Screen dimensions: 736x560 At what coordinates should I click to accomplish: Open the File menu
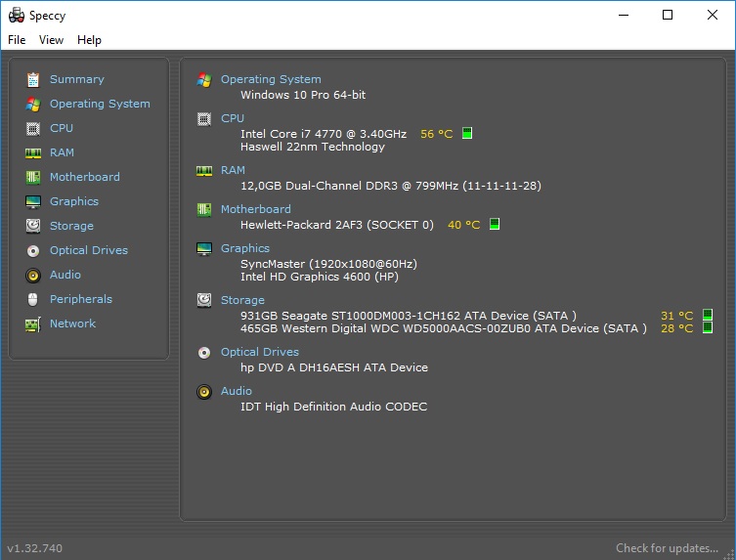17,40
